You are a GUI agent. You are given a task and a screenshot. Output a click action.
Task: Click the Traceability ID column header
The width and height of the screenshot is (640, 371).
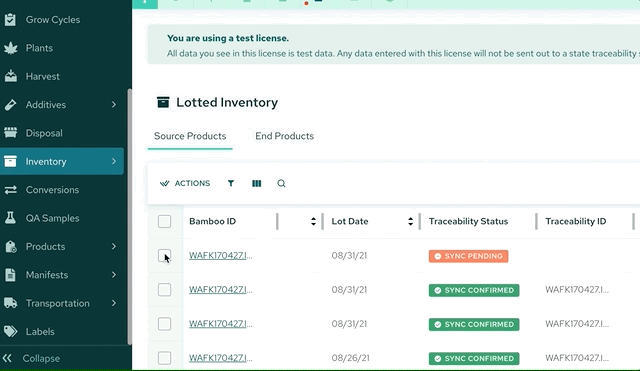(x=576, y=221)
